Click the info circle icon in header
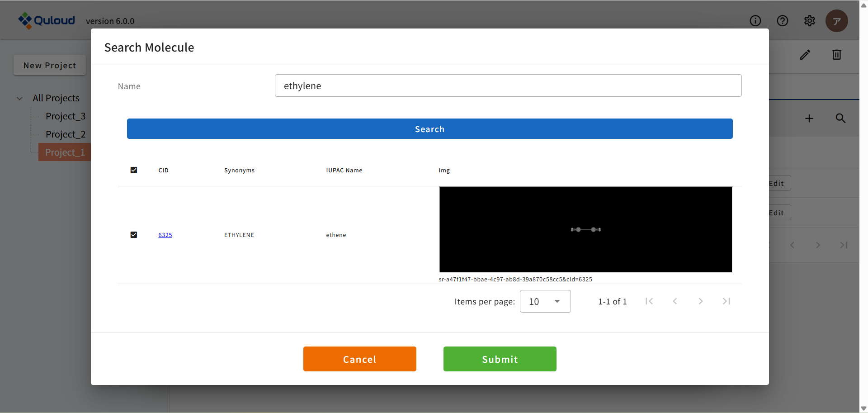Screen dimensions: 868x413 (755, 21)
